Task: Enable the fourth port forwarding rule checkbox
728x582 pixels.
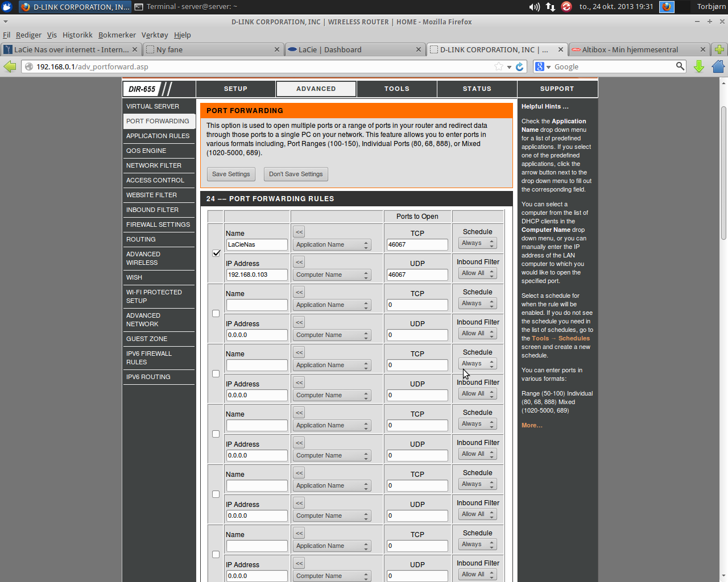Action: point(216,434)
